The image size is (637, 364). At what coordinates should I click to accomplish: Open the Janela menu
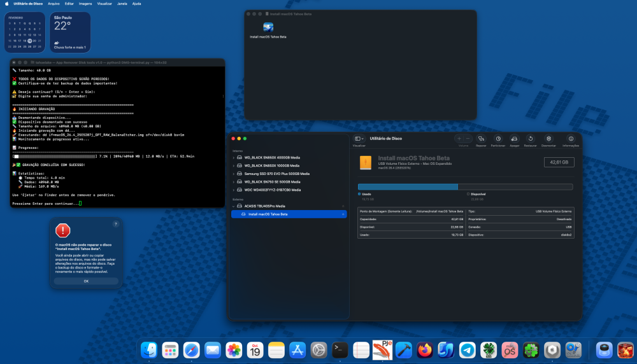122,4
